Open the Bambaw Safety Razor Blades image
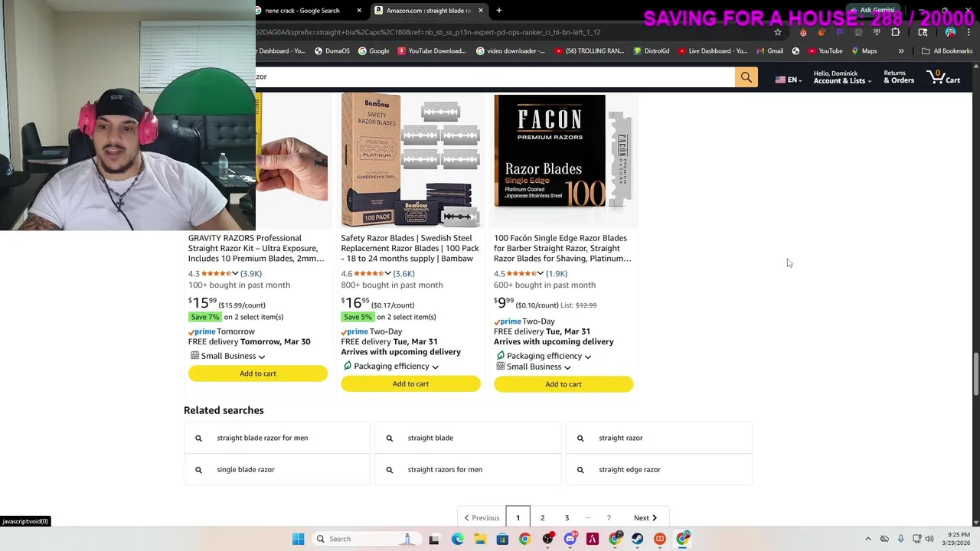The height and width of the screenshot is (551, 980). pos(410,161)
